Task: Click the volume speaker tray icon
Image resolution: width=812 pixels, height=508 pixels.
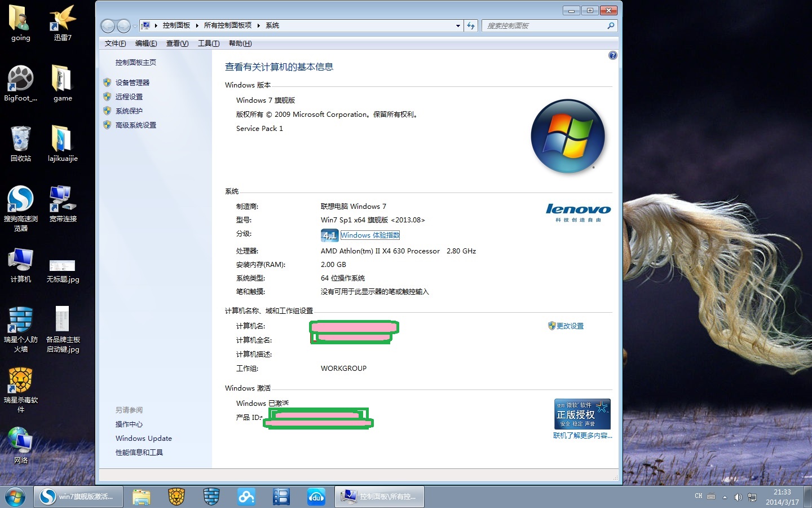Action: click(x=738, y=497)
